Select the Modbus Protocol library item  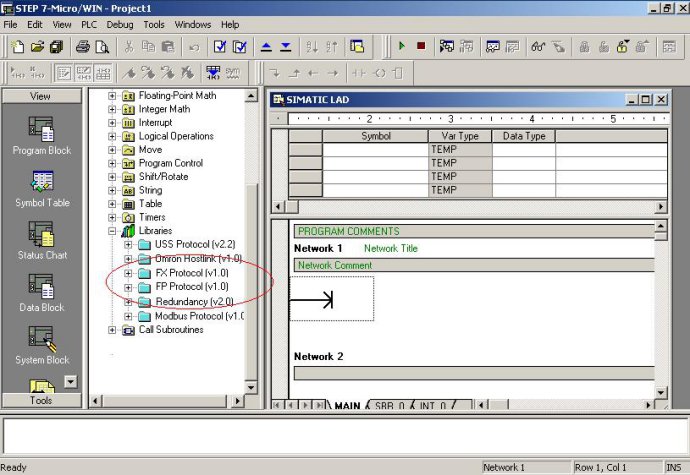click(x=199, y=316)
